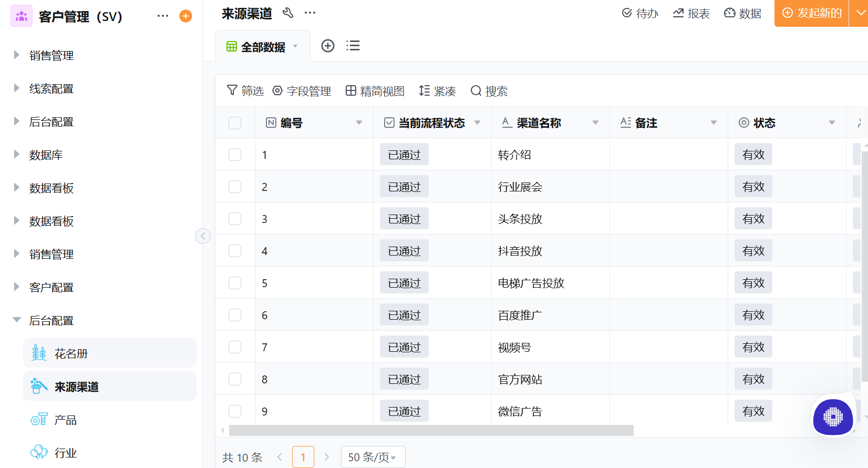The height and width of the screenshot is (468, 868).
Task: Click the 微信广告 channel name cell
Action: click(x=551, y=411)
